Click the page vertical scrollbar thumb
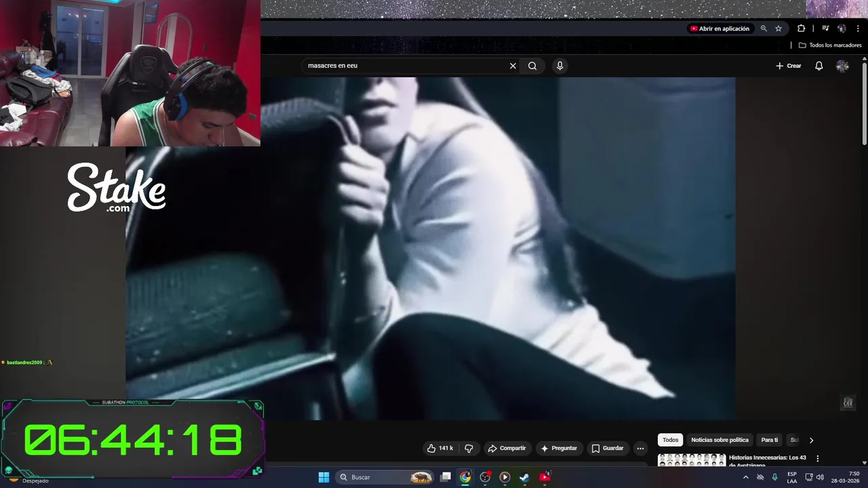 [x=865, y=104]
